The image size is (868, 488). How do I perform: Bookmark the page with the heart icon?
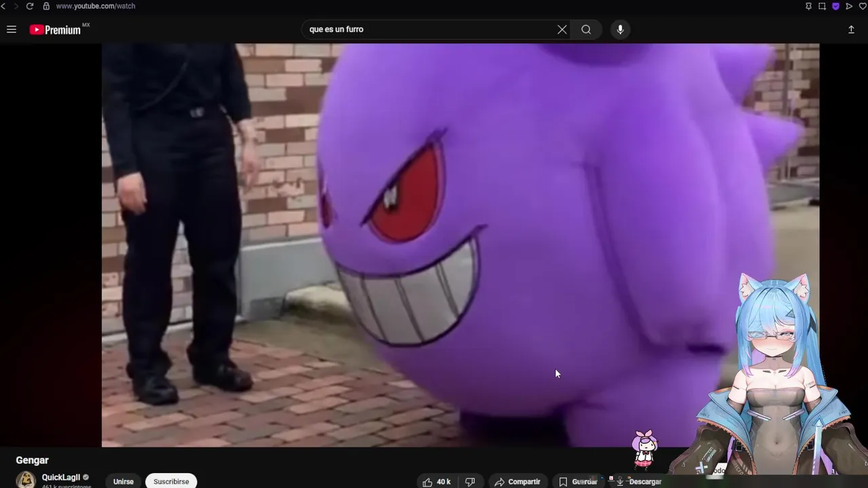[x=863, y=6]
